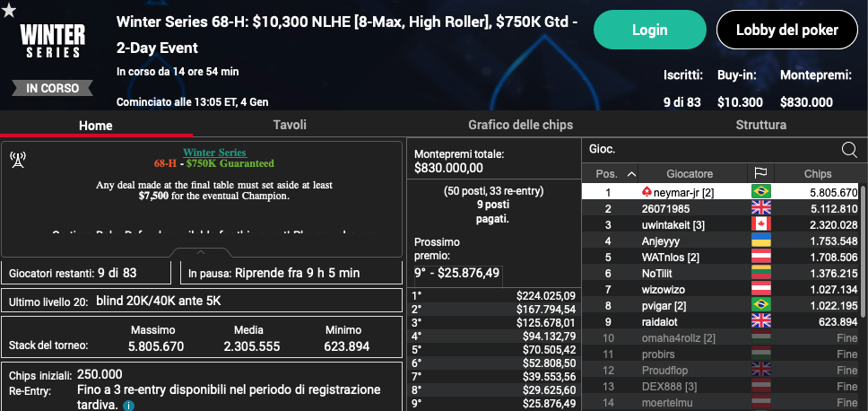Switch to the Tavoli tab
Image resolution: width=868 pixels, height=411 pixels.
click(290, 125)
